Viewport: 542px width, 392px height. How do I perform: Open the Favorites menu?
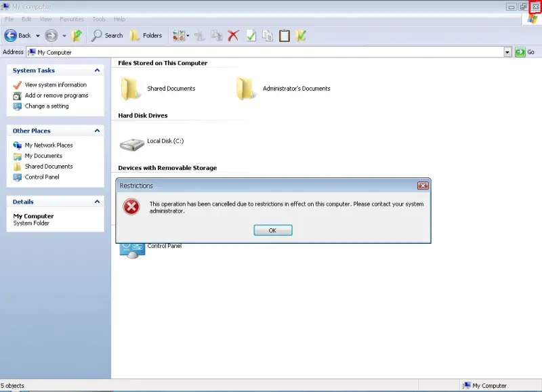click(72, 19)
